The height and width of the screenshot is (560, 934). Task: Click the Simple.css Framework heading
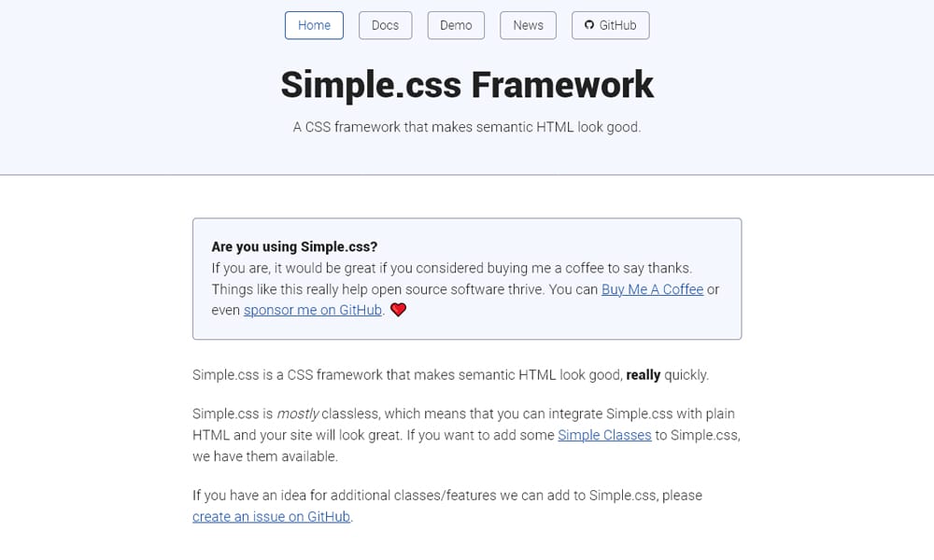tap(467, 85)
